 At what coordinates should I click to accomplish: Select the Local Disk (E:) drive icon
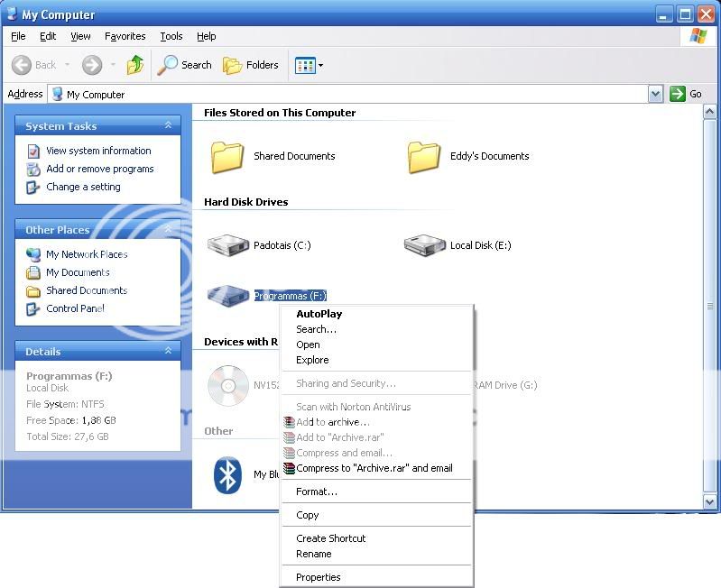click(x=424, y=244)
